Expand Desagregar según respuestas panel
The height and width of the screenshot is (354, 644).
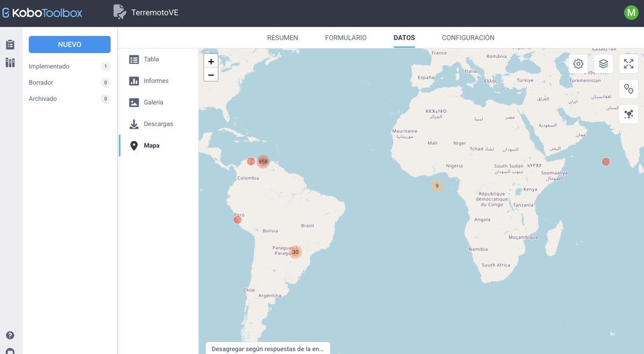pyautogui.click(x=268, y=349)
